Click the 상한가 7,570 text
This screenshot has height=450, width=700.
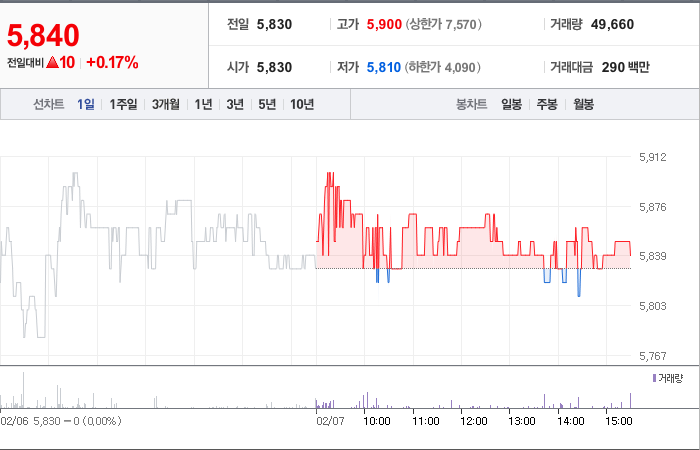[x=443, y=24]
